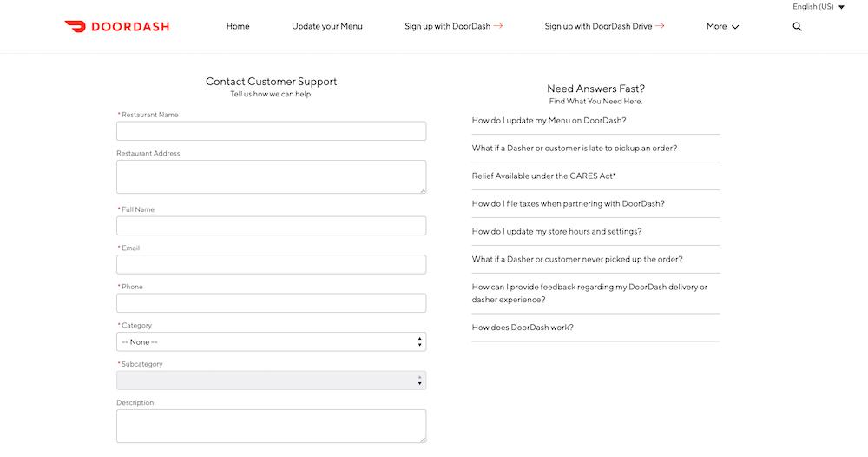This screenshot has width=868, height=457.
Task: Click the Phone number field
Action: (271, 303)
